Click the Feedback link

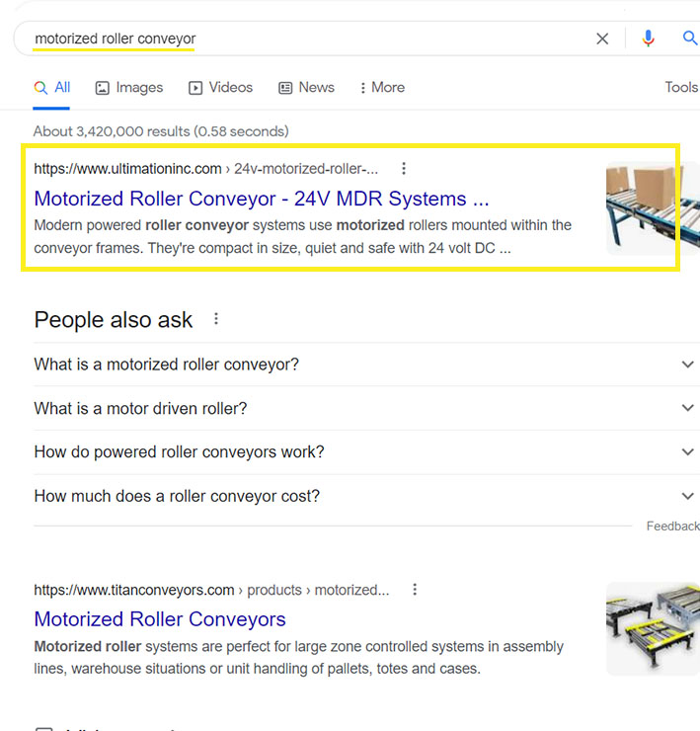(x=672, y=527)
